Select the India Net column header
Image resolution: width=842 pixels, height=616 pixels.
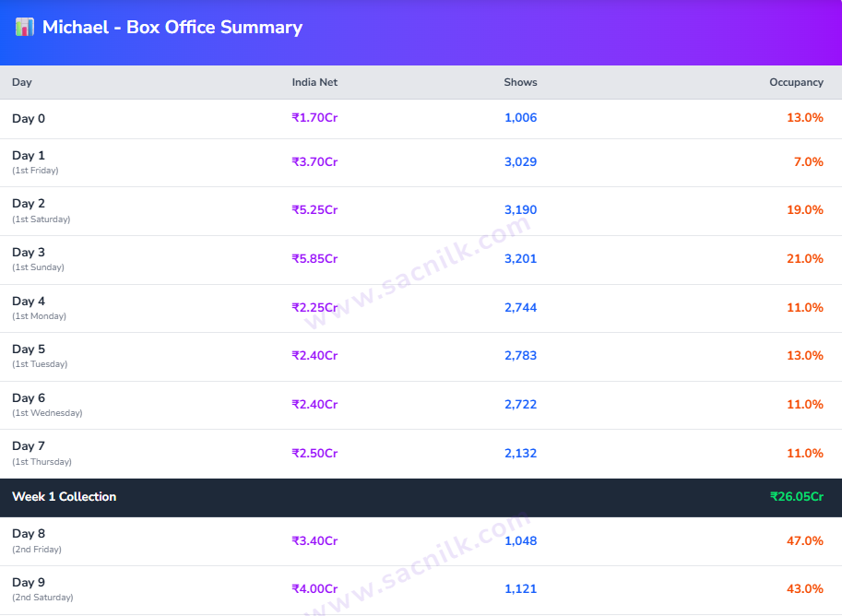pyautogui.click(x=314, y=82)
